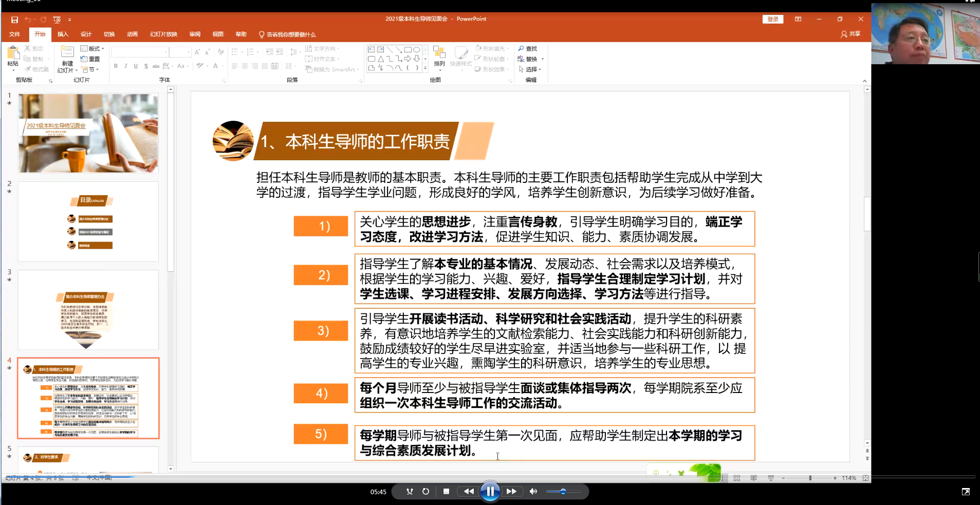Click the 排列 (Arrange) icon
The height and width of the screenshot is (505, 980).
click(439, 53)
